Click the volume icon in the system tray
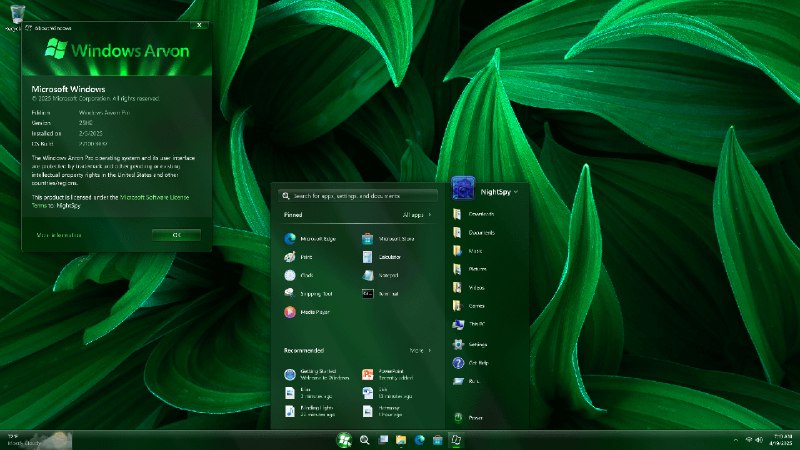 [759, 440]
